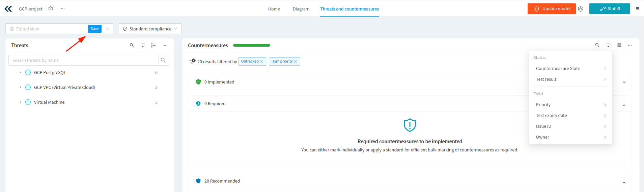Collapse the Required section chevron

624,105
